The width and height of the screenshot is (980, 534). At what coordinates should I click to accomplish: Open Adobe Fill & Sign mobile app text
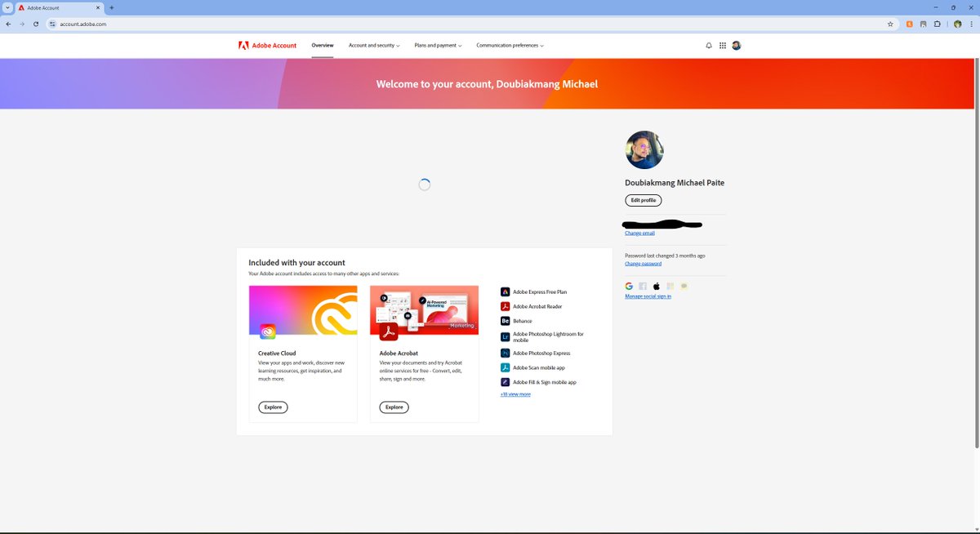pyautogui.click(x=545, y=382)
